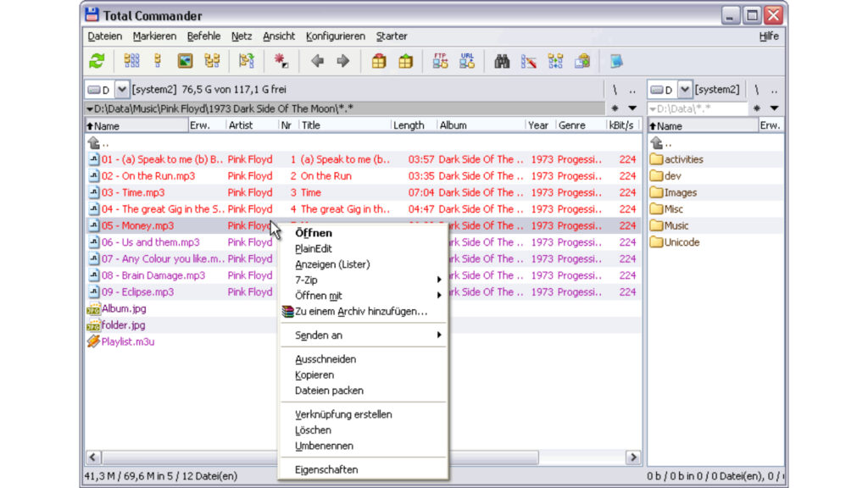Show thumbnail view toolbar icon

coord(185,61)
